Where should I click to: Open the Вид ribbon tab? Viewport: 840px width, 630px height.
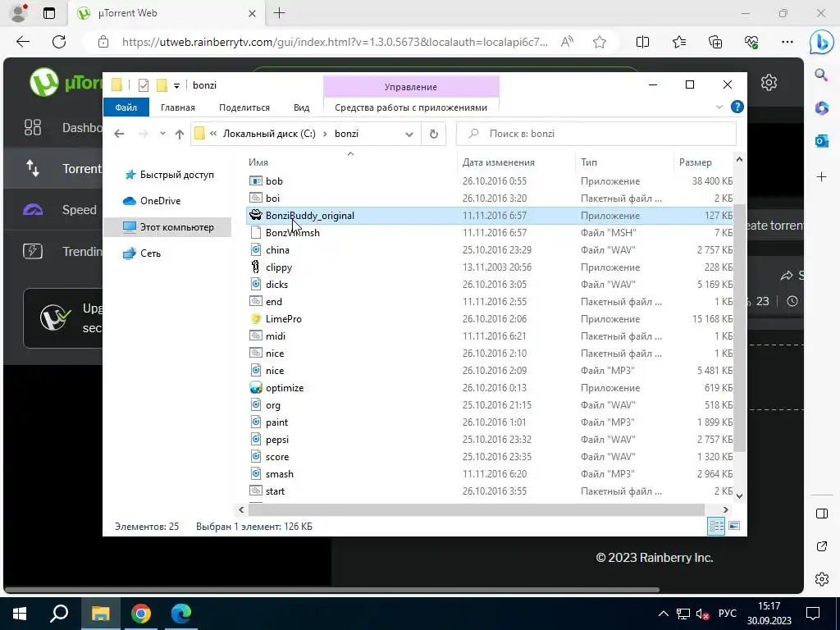click(x=302, y=107)
